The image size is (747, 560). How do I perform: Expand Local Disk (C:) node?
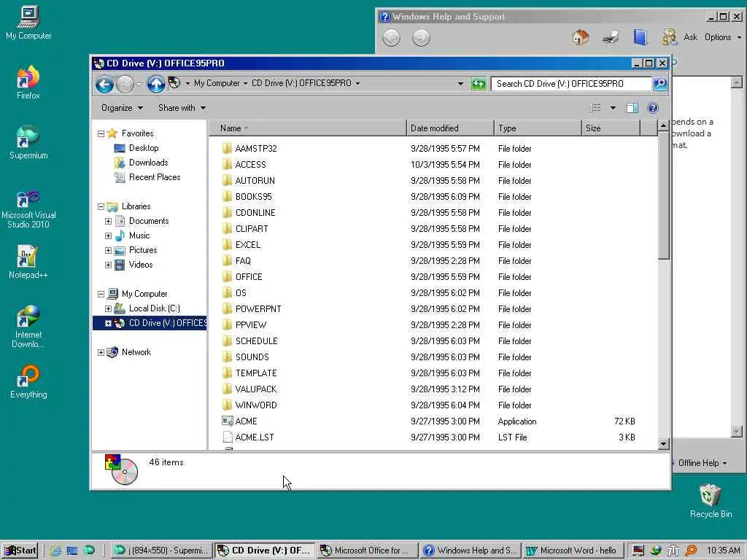(108, 308)
